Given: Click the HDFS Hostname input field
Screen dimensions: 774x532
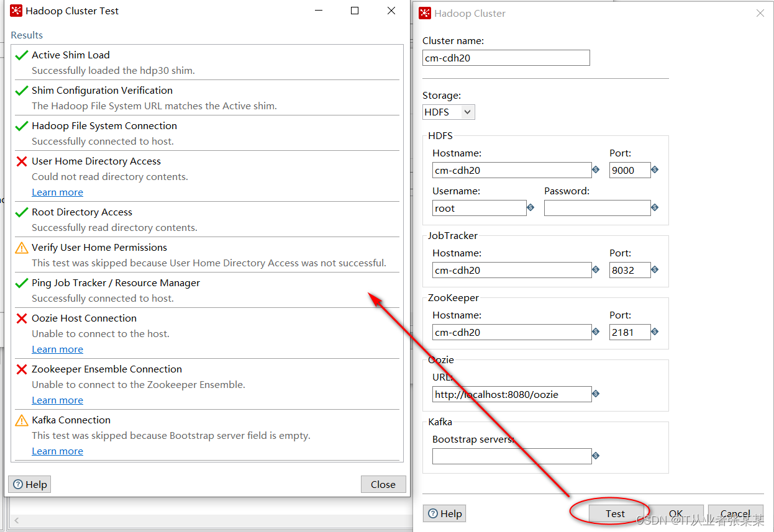Looking at the screenshot, I should pyautogui.click(x=512, y=170).
